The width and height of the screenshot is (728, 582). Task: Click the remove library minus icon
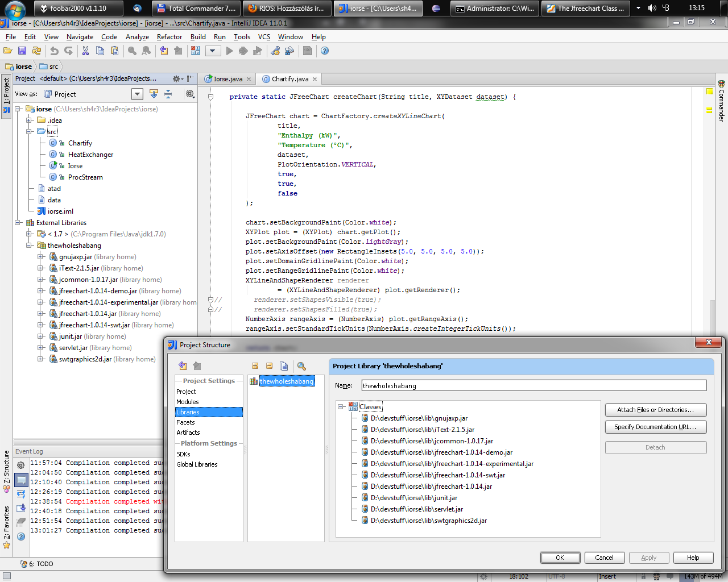point(269,366)
